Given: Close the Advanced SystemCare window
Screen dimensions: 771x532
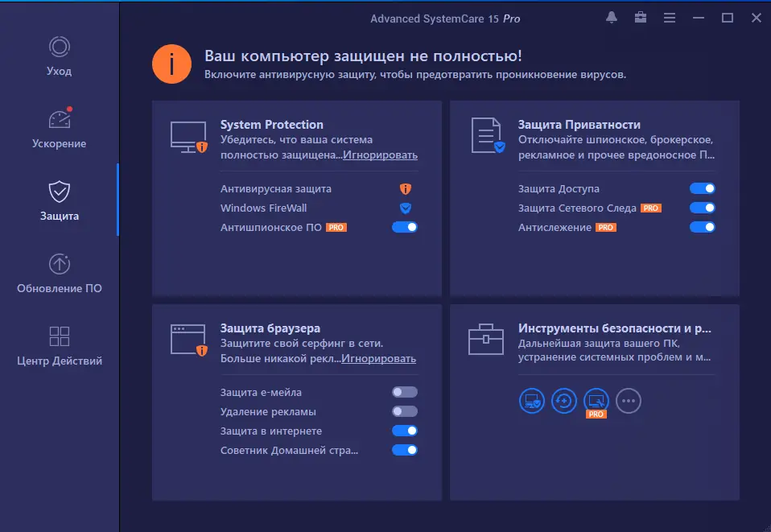Looking at the screenshot, I should coord(757,18).
